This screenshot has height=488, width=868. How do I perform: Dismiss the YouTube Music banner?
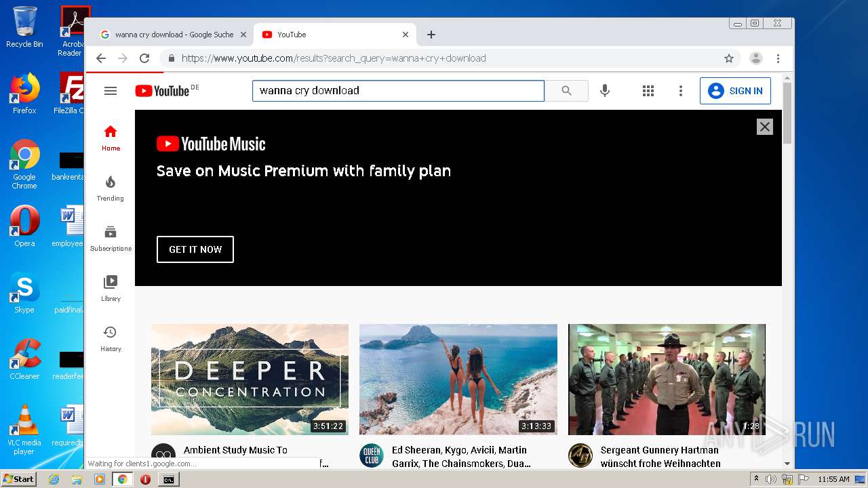[765, 127]
